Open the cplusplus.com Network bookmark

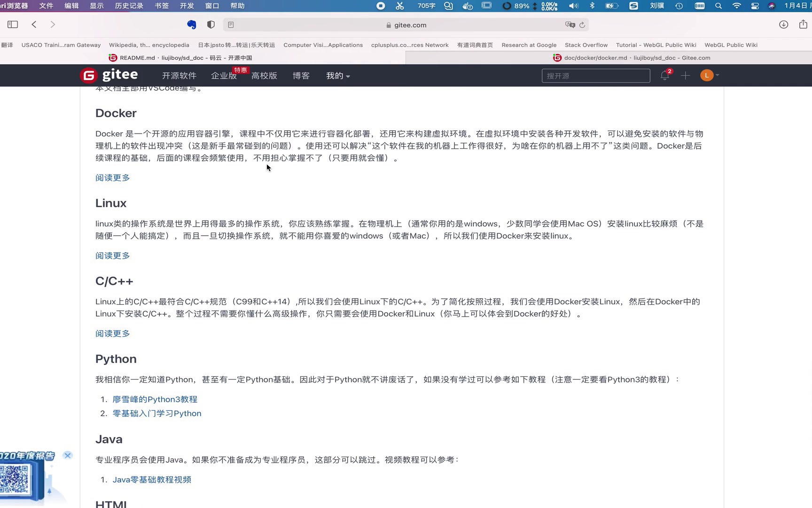pyautogui.click(x=410, y=45)
